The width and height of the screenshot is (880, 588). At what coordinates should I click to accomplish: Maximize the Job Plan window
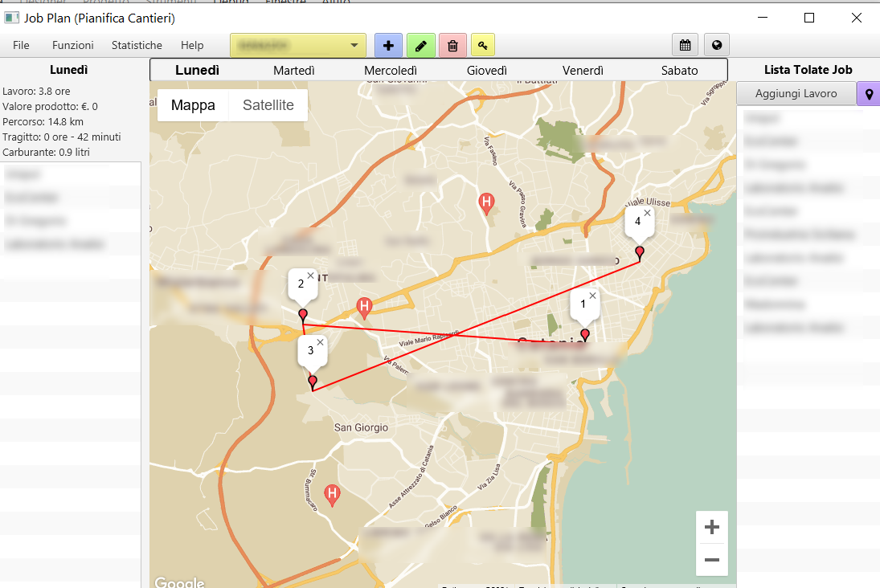coord(809,18)
